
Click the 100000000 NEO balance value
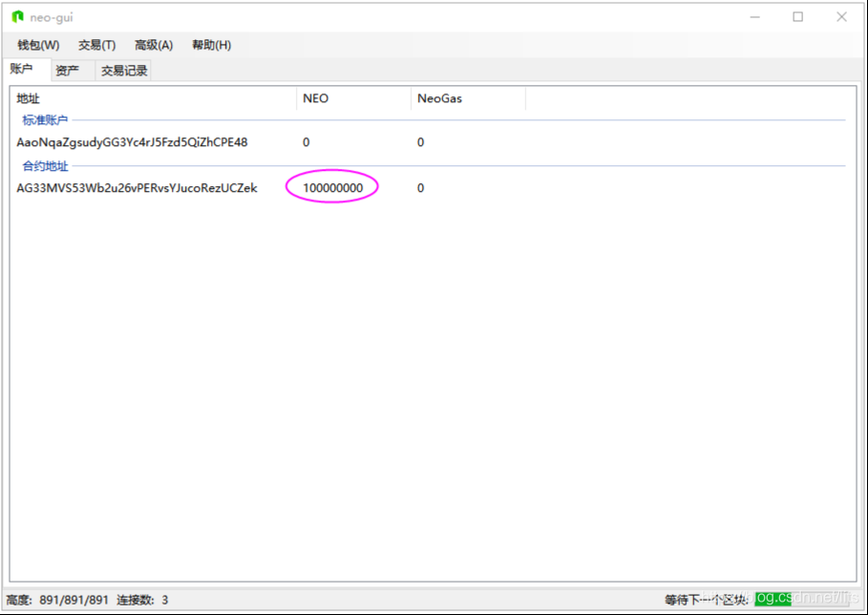tap(332, 188)
